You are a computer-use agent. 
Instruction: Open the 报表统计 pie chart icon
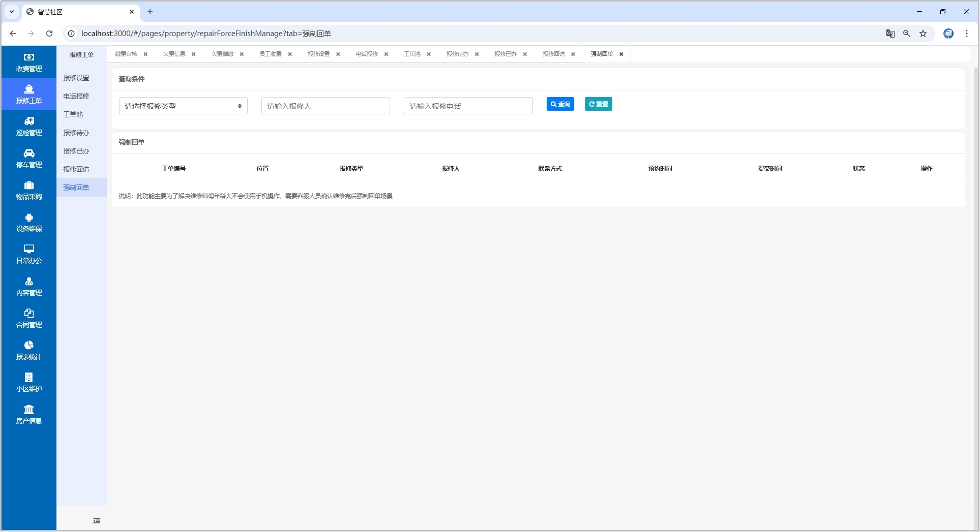29,346
